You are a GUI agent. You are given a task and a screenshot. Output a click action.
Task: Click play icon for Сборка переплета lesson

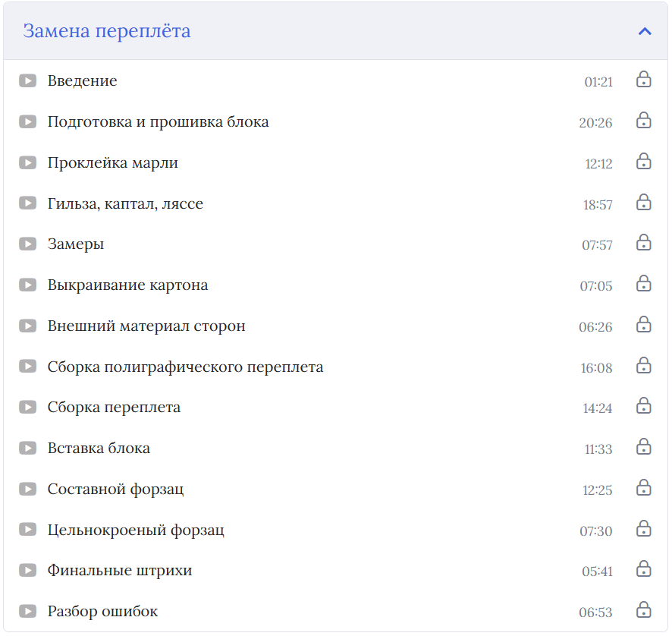[x=27, y=407]
